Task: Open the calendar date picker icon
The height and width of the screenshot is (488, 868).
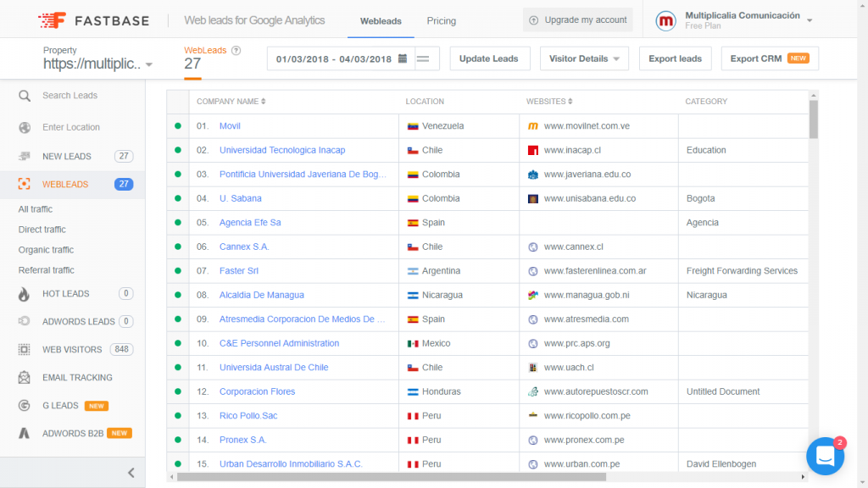Action: click(403, 58)
